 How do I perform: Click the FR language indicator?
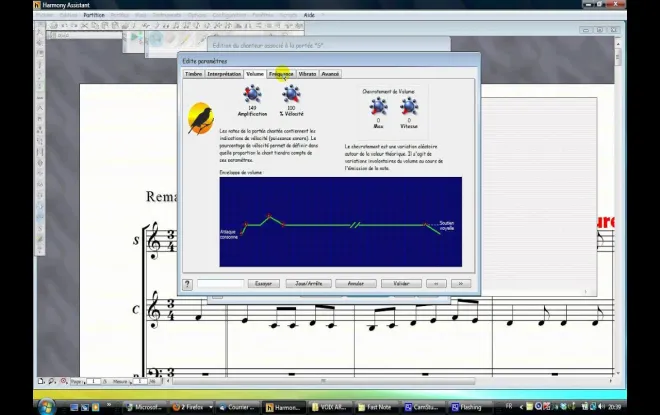[x=509, y=406]
